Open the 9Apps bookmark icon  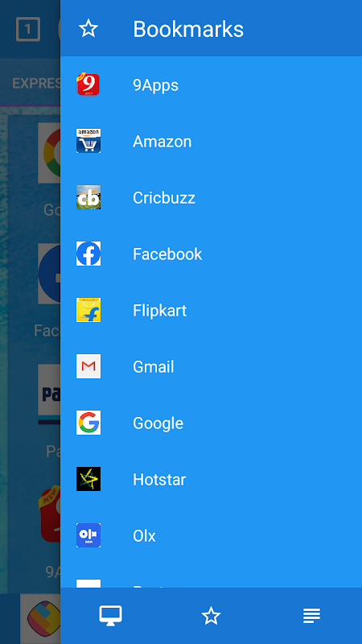click(88, 85)
